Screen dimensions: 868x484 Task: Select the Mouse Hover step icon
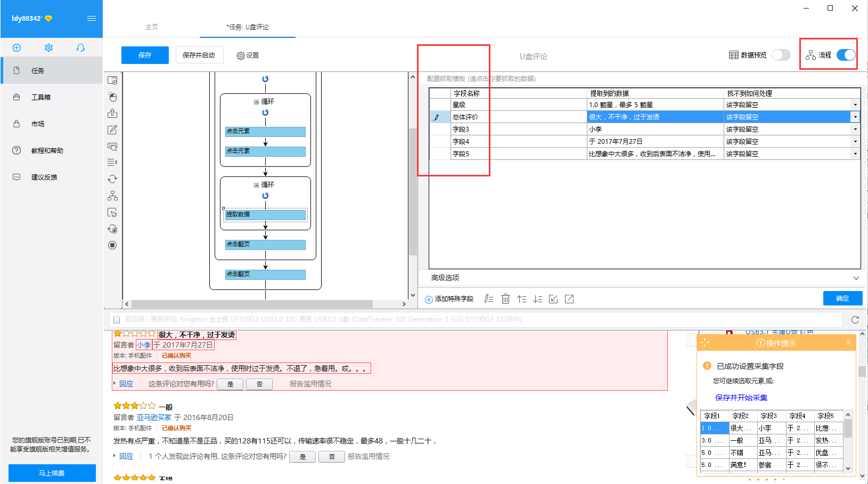point(112,213)
